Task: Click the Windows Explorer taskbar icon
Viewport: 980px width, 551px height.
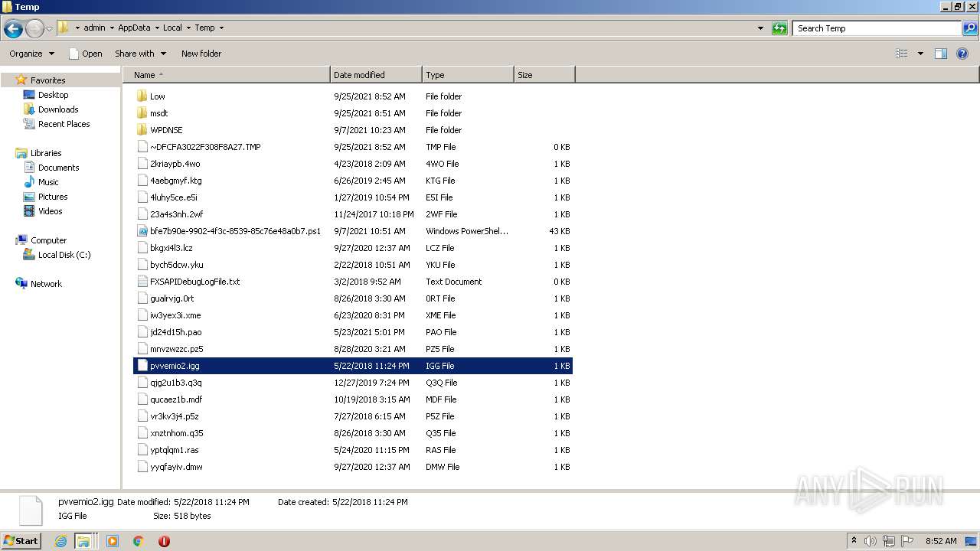Action: coord(83,541)
